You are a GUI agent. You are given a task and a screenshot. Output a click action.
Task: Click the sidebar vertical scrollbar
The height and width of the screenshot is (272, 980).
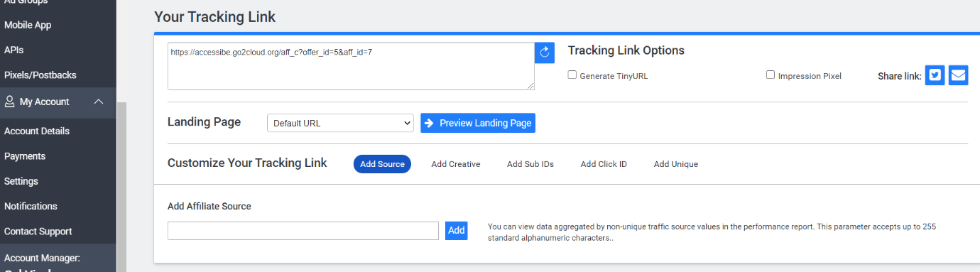click(x=121, y=186)
